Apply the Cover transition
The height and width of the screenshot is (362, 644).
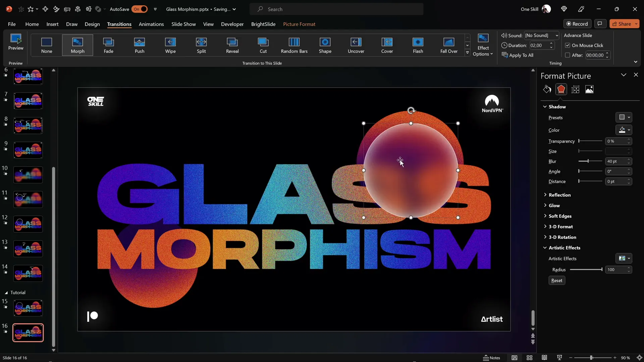387,45
